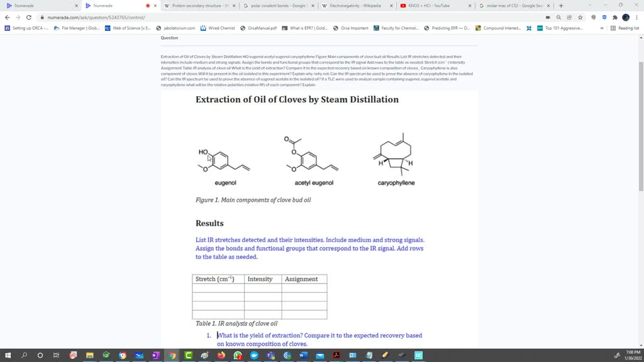Open Windows Task View
Screen dimensions: 644x362
[x=55, y=356]
